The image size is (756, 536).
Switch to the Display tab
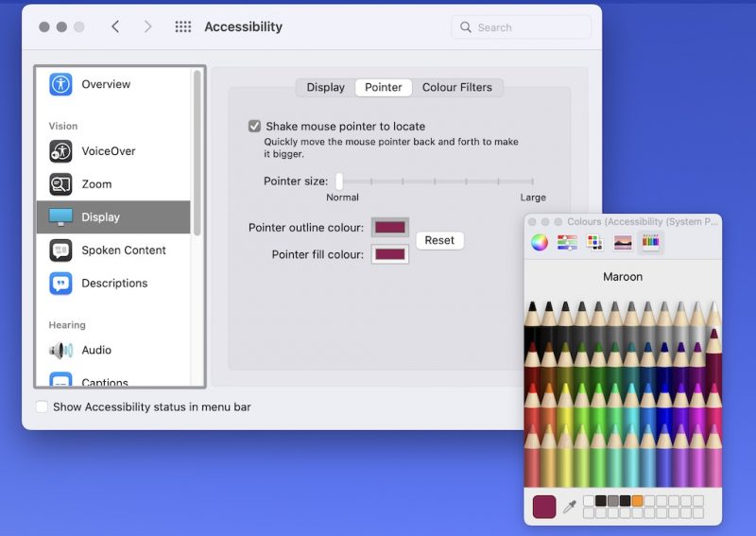coord(325,87)
